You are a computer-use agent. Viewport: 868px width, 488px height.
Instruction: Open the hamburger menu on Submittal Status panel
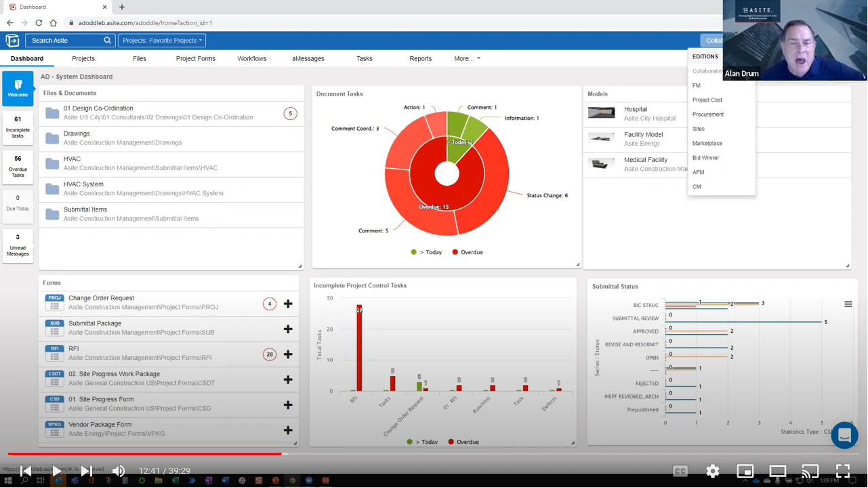tap(848, 304)
